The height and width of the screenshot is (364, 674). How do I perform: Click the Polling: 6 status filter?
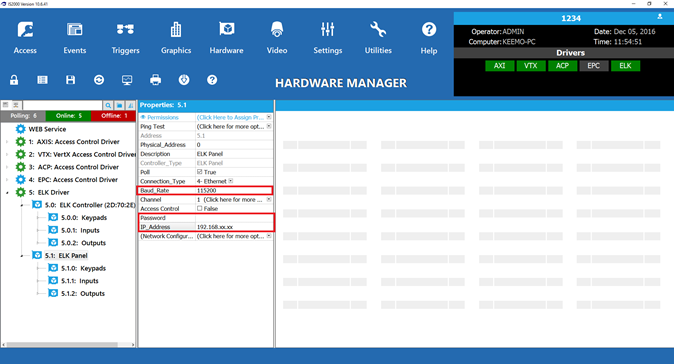23,116
